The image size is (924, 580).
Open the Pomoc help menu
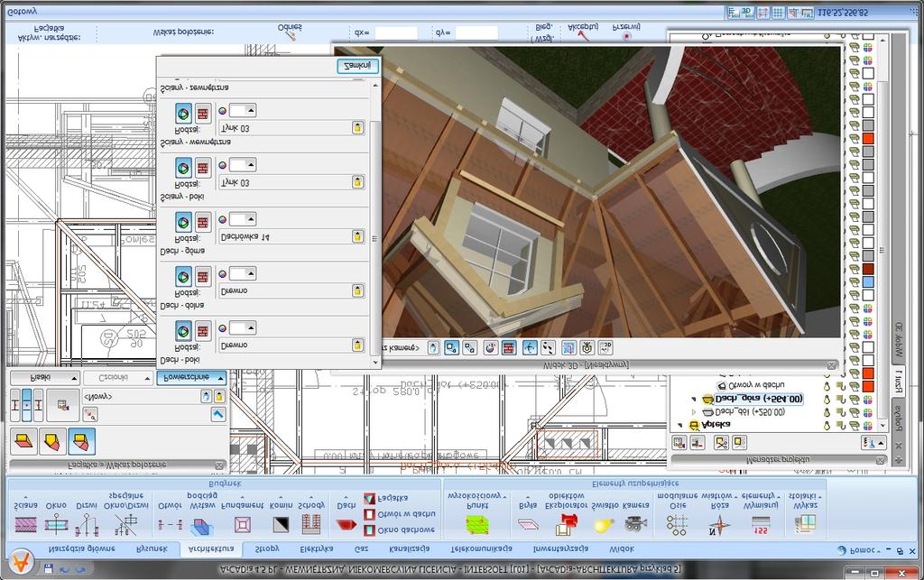[859, 550]
